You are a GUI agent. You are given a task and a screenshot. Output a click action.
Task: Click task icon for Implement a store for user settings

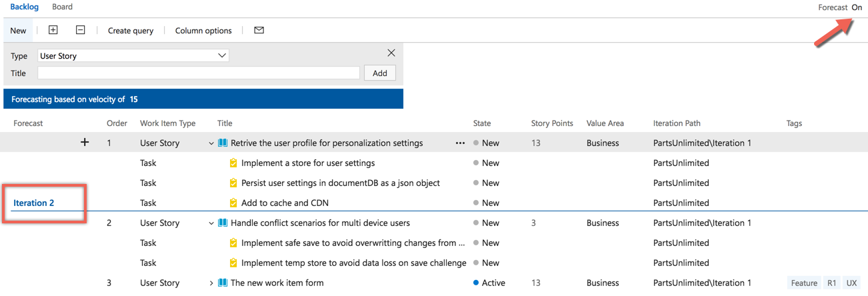point(233,163)
